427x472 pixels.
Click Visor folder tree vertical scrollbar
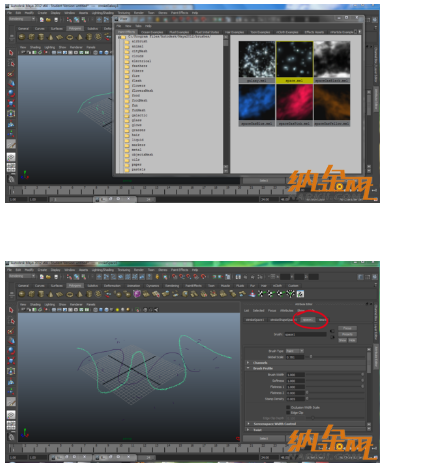226,104
